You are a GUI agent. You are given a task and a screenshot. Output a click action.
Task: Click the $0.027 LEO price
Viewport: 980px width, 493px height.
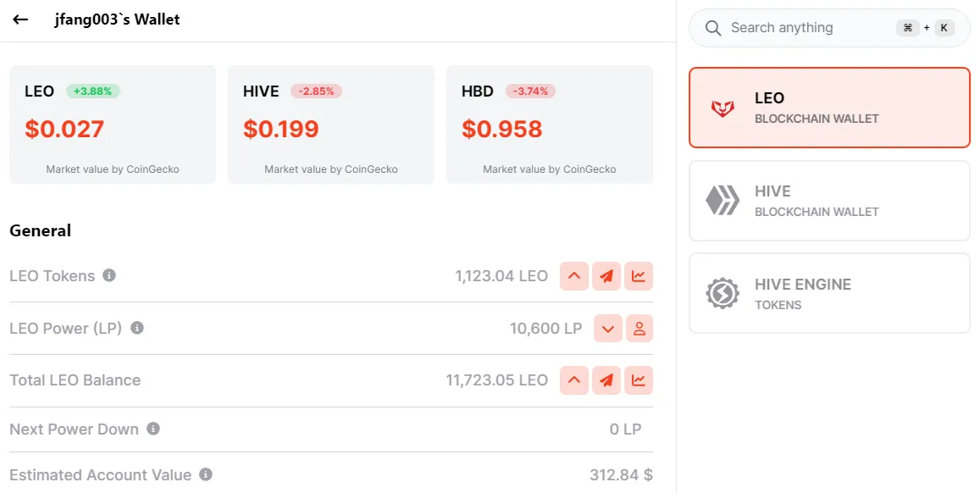point(64,130)
